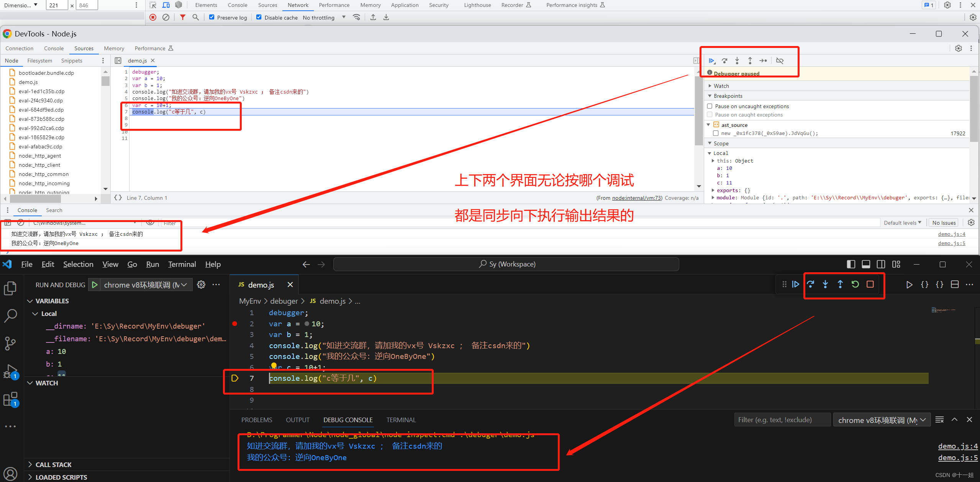This screenshot has width=980, height=482.
Task: Click the Step Over icon in VS Code debug toolbar
Action: click(811, 284)
